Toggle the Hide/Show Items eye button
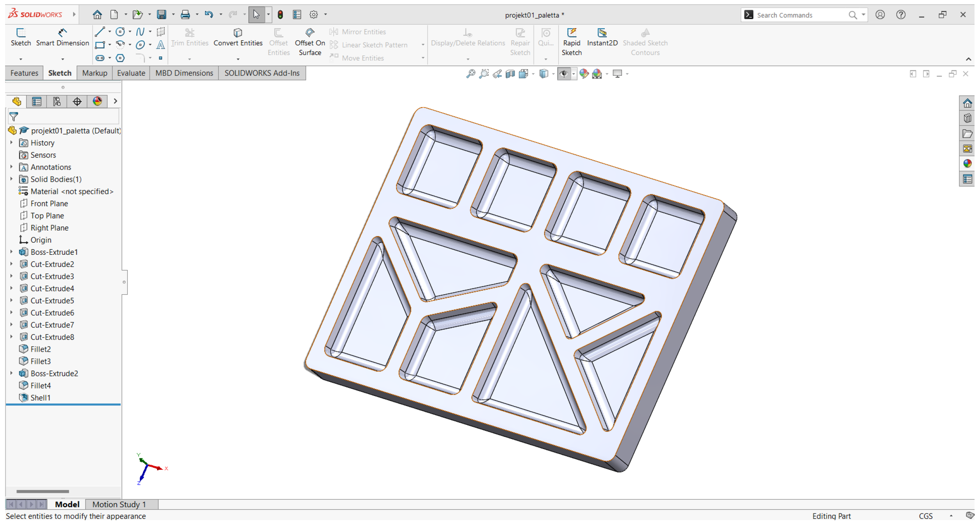980x526 pixels. [x=563, y=74]
